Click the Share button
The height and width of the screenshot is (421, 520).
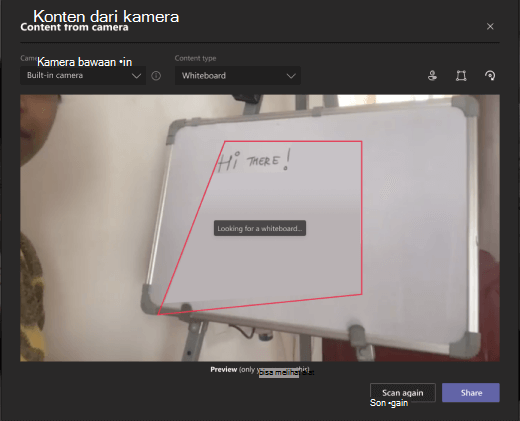click(x=471, y=393)
